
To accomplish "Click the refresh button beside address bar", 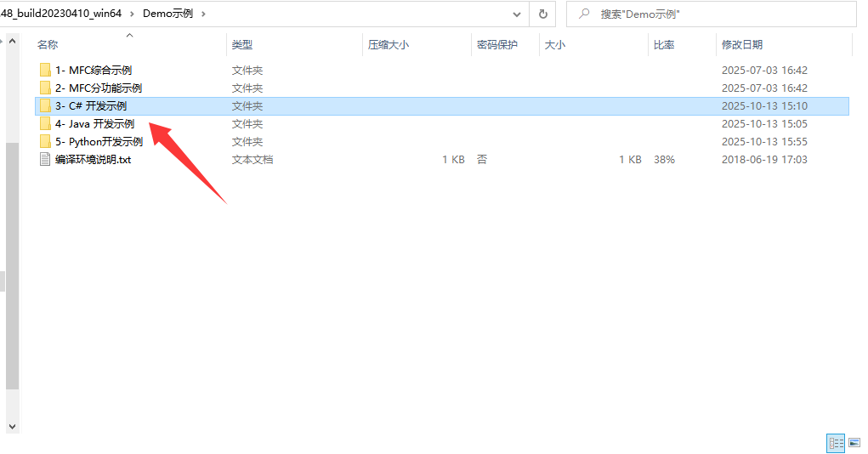I will tap(542, 14).
